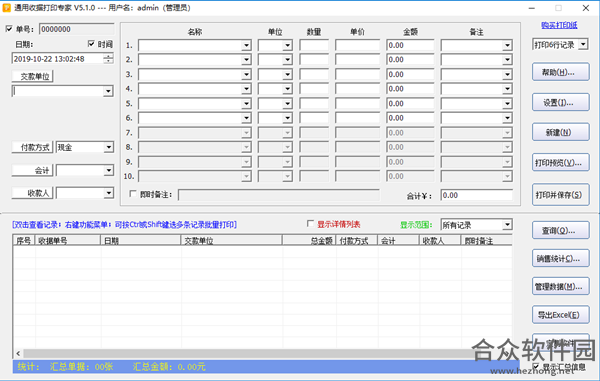
Task: Open the 会计 dropdown
Action: tap(109, 170)
